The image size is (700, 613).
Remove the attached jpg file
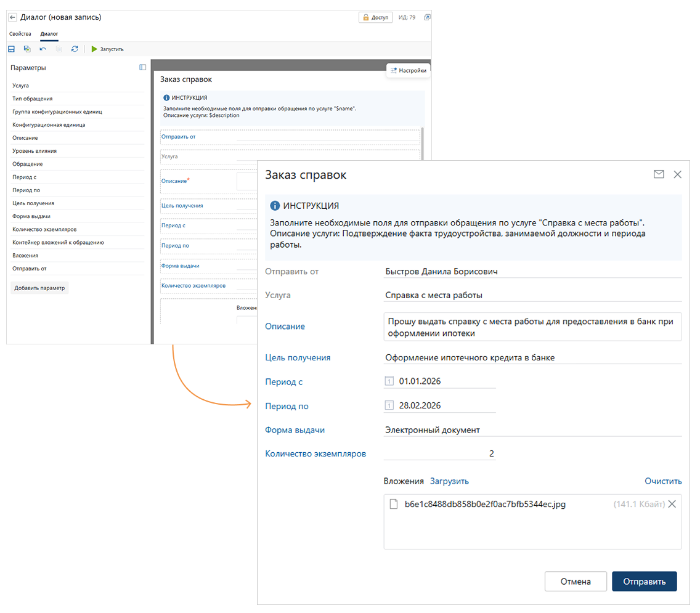pos(672,504)
